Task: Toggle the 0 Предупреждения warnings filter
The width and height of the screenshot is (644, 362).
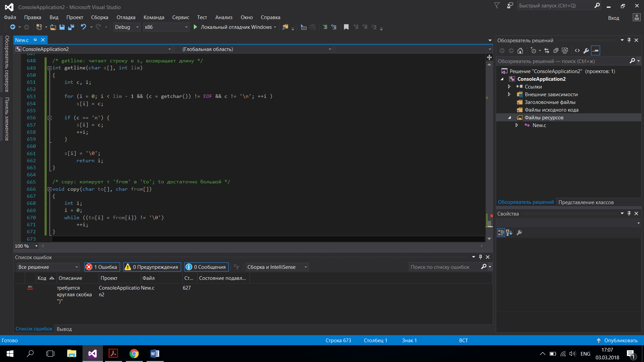Action: point(152,267)
